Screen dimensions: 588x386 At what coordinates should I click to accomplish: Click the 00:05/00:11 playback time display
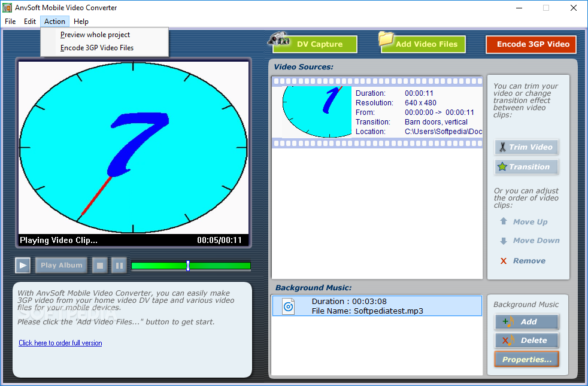pyautogui.click(x=219, y=240)
